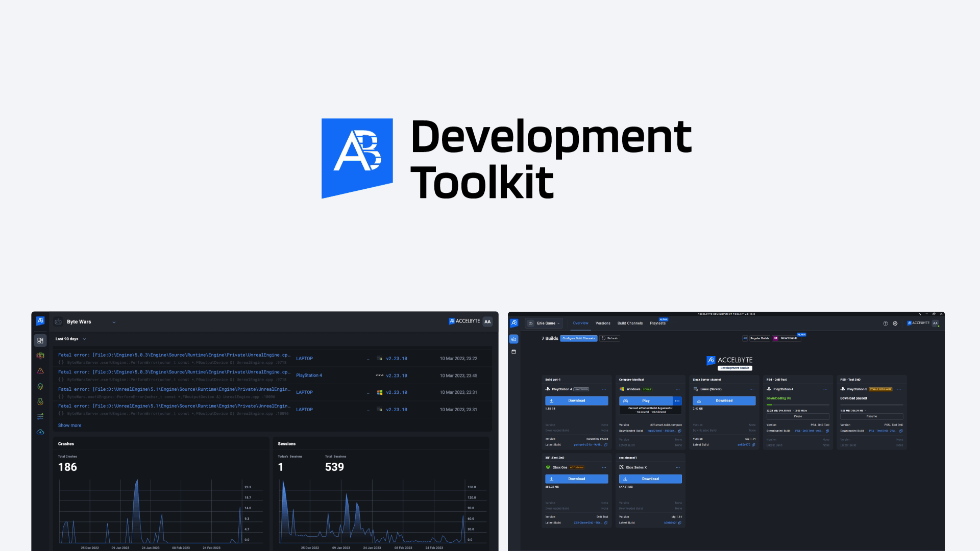
Task: Enable the Regular Builds filter
Action: [760, 338]
